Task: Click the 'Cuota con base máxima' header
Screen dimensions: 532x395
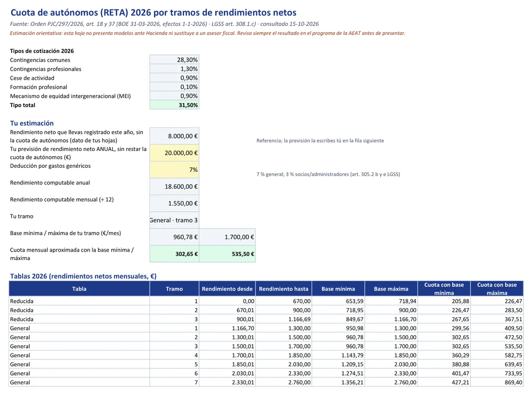Action: coord(497,289)
